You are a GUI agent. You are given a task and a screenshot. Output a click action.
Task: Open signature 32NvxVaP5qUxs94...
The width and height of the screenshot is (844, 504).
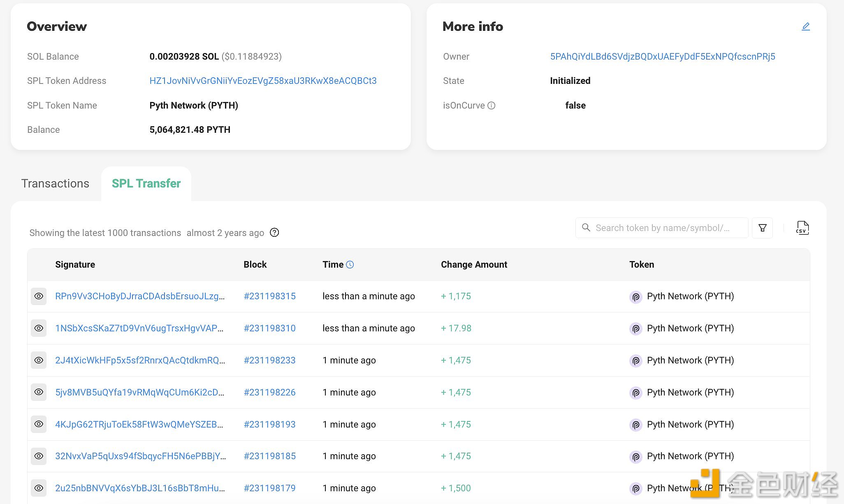(141, 456)
